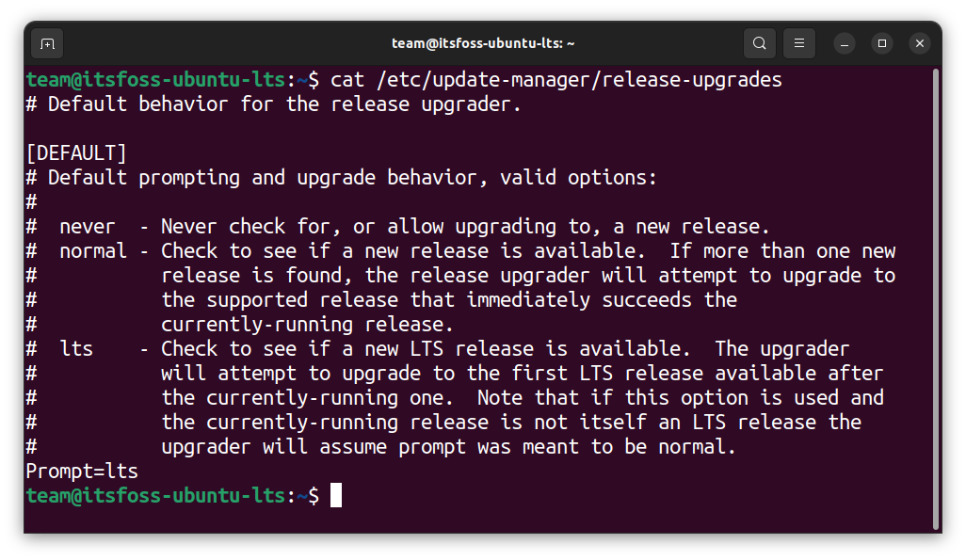The image size is (966, 560).
Task: Click the bottom prompt team@itsfoss-ubuntu-lts
Action: [x=155, y=495]
